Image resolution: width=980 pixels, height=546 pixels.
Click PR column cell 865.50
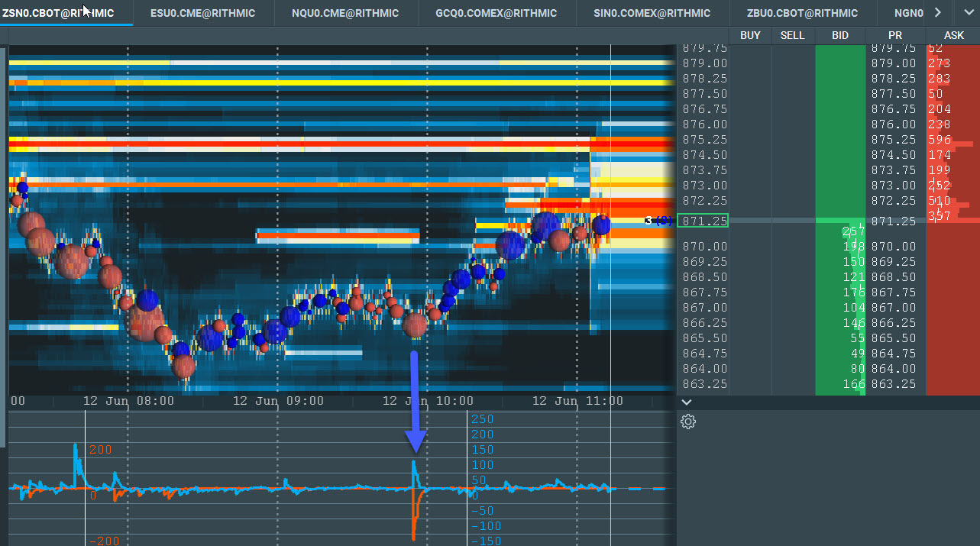[893, 338]
